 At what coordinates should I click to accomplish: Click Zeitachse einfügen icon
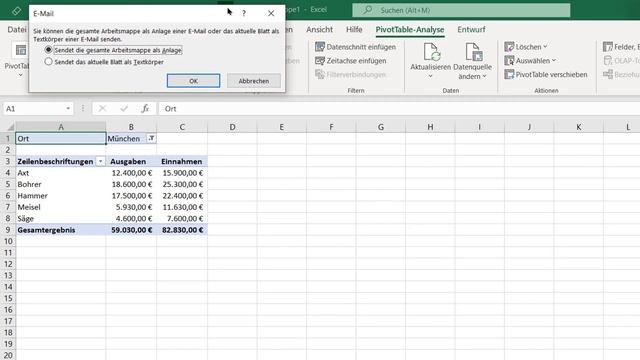click(320, 61)
